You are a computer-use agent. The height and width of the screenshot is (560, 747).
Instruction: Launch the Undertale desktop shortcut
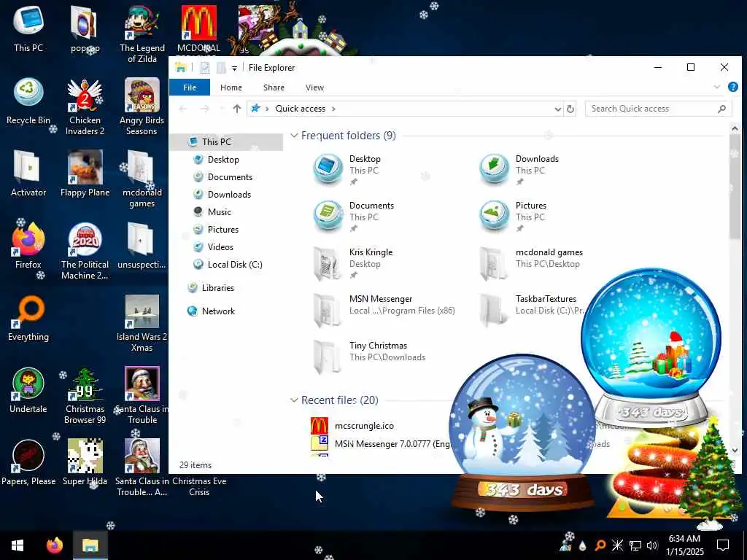pos(28,390)
